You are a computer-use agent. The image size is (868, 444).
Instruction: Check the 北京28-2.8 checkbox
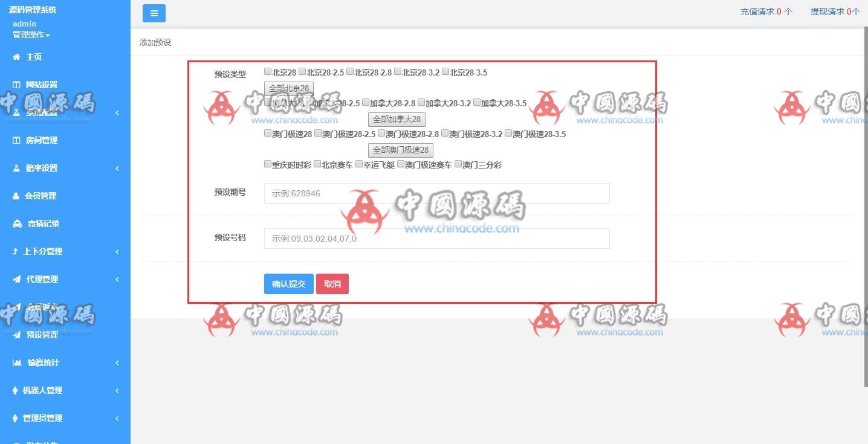coord(350,71)
